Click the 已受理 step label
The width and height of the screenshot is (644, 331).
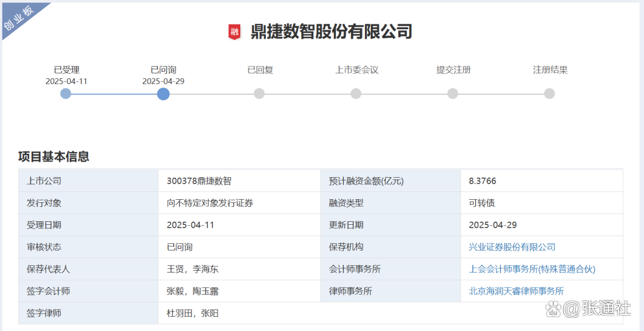67,70
